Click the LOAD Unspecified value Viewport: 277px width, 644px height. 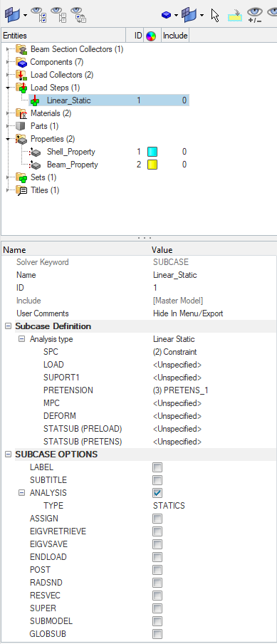pyautogui.click(x=177, y=365)
